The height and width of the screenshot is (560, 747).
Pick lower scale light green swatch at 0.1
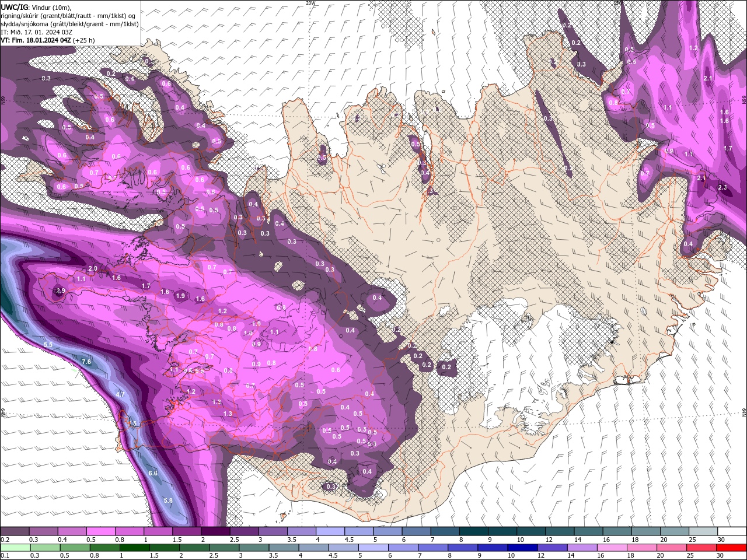pyautogui.click(x=15, y=547)
